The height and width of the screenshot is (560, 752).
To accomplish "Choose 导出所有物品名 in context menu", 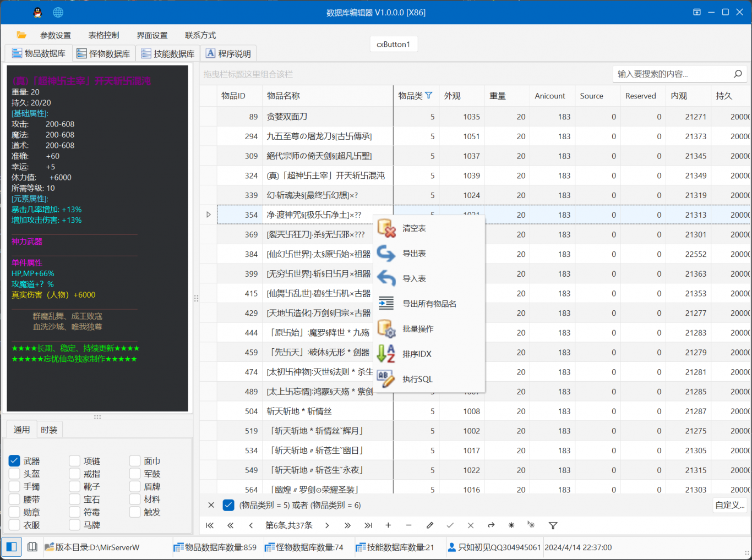I will [x=429, y=304].
